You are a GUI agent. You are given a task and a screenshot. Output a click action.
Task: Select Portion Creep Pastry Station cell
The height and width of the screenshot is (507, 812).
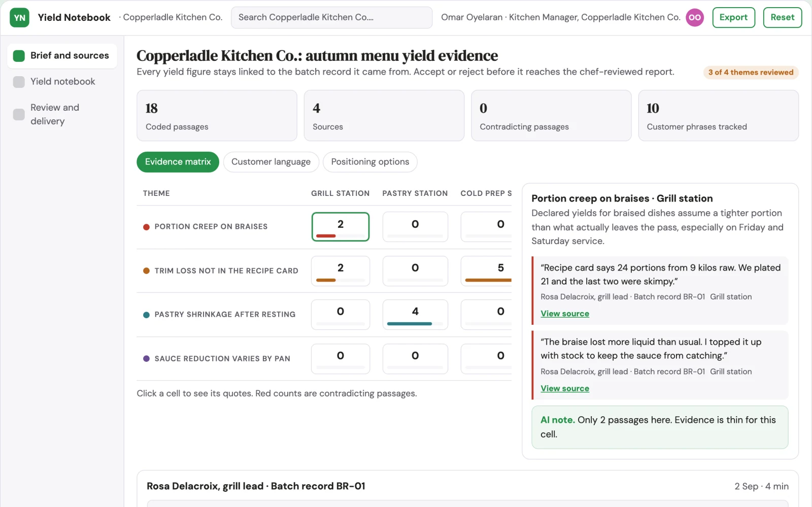click(415, 227)
